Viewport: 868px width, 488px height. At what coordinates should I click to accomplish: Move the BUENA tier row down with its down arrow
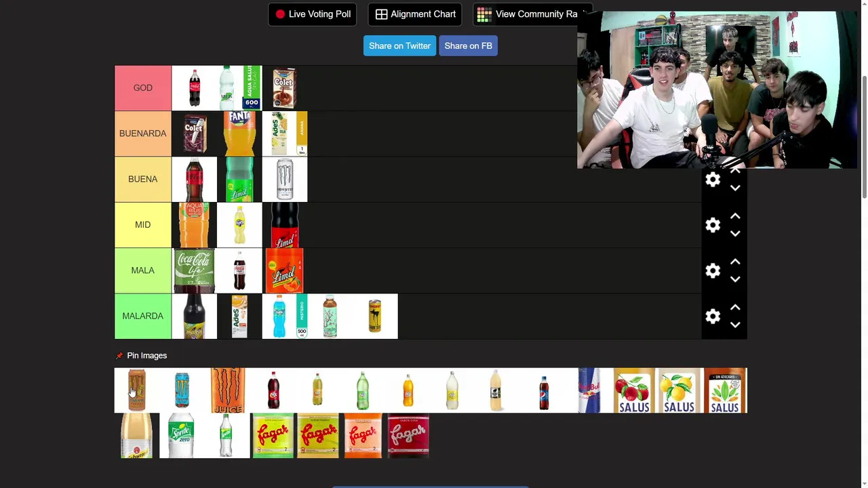(735, 188)
